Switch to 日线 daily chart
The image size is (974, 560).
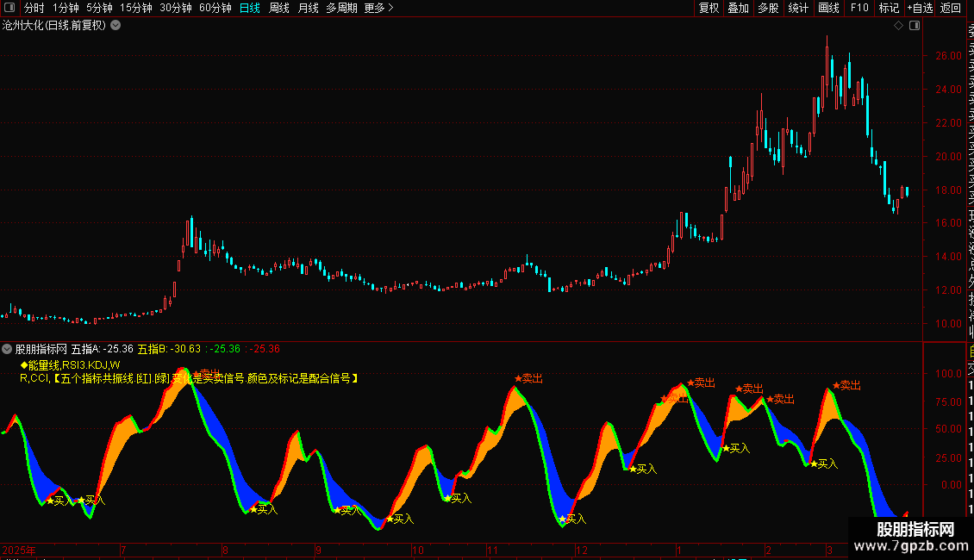[250, 8]
